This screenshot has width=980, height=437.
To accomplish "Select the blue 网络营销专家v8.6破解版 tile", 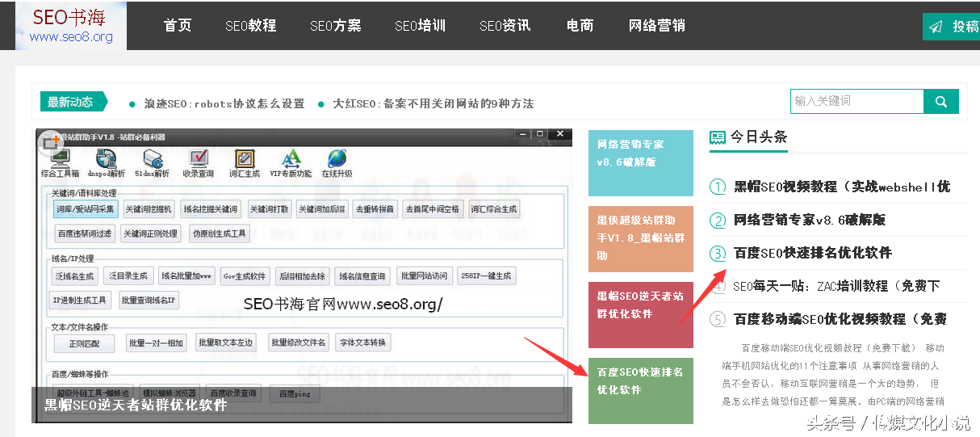I will (641, 163).
